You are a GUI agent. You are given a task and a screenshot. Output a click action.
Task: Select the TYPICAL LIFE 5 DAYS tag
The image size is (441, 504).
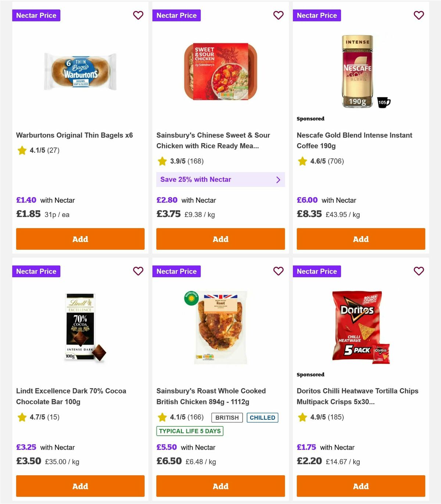coord(189,431)
